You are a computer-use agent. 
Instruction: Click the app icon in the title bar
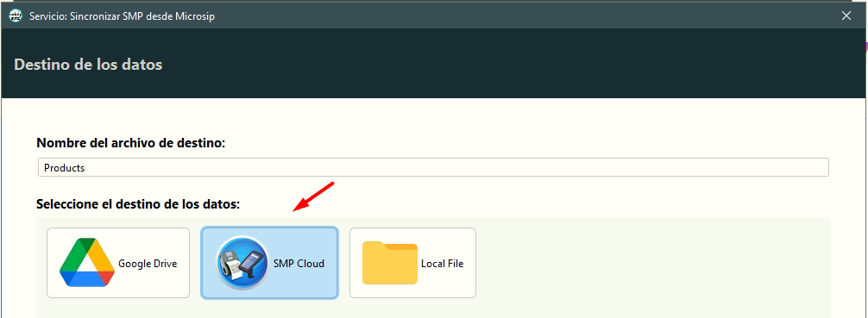tap(16, 16)
